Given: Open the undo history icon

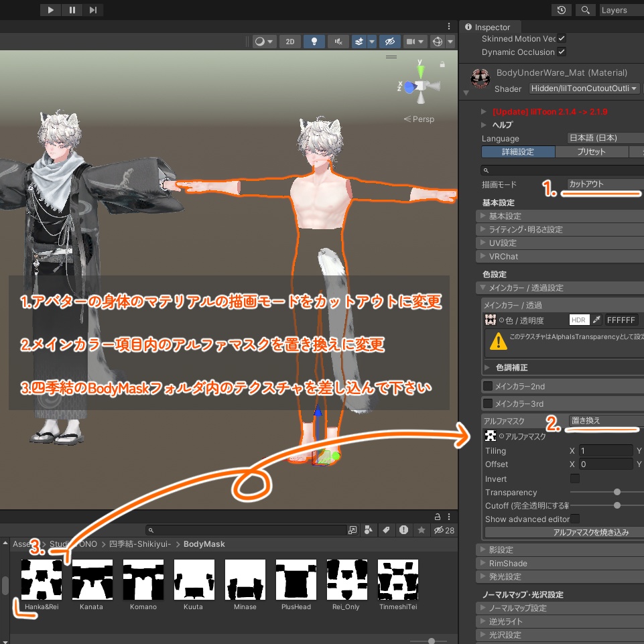Looking at the screenshot, I should [x=562, y=10].
